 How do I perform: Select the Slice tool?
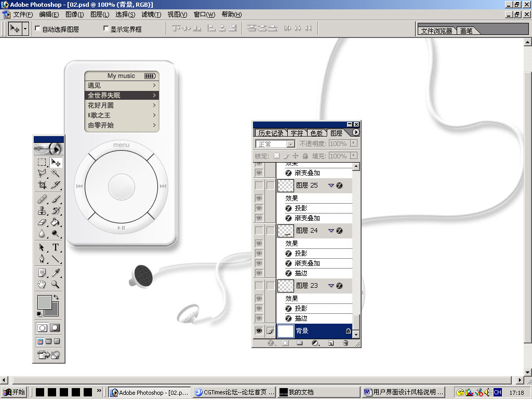click(x=56, y=184)
